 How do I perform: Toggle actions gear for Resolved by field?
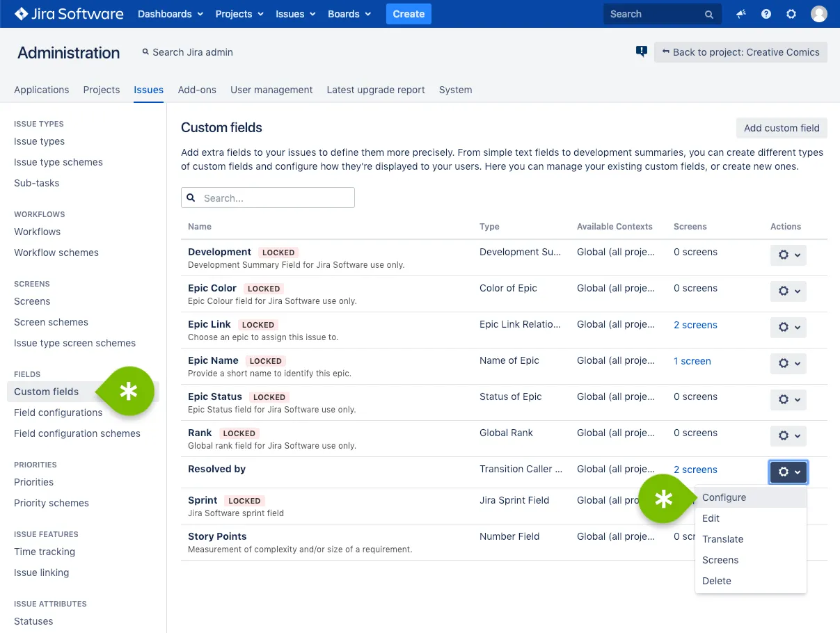click(789, 472)
